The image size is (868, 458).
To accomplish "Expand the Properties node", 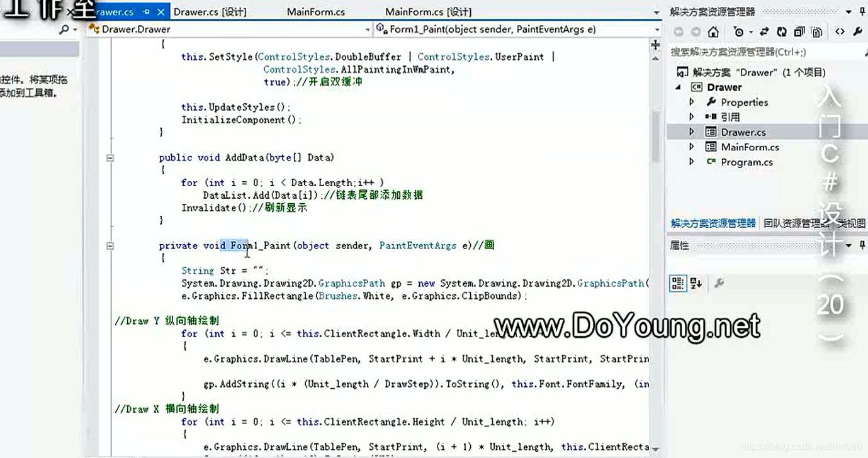I will (x=692, y=102).
